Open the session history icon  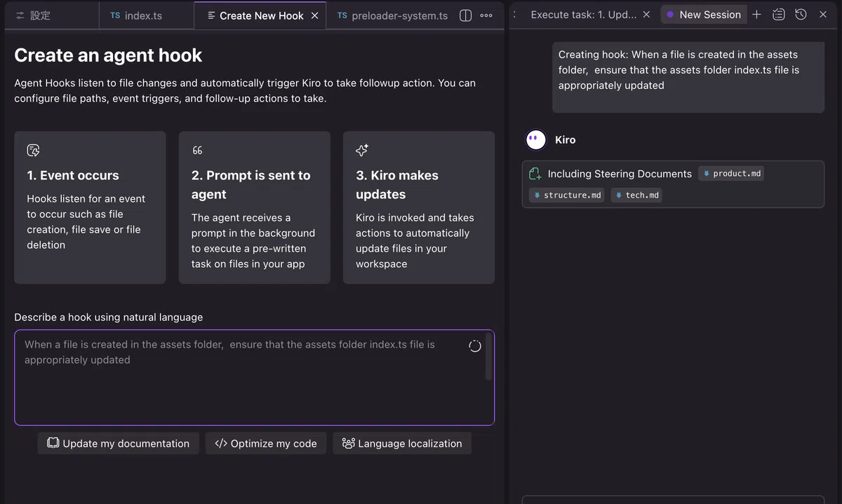(801, 15)
